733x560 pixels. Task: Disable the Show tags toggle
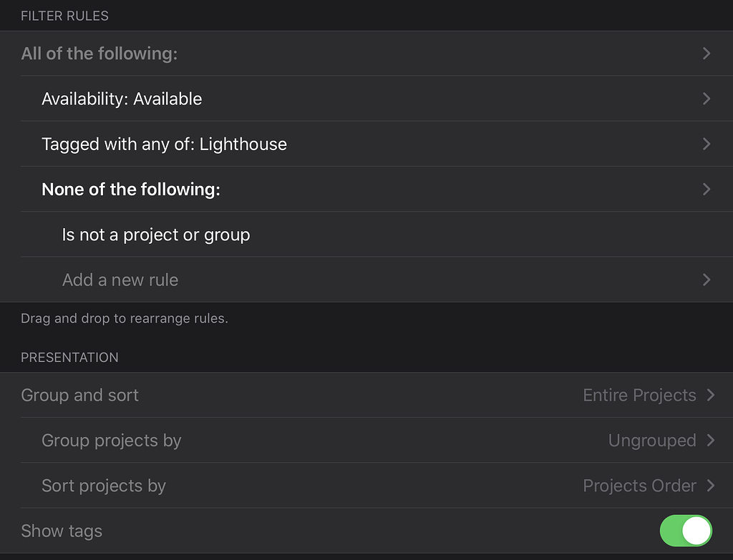click(x=685, y=531)
